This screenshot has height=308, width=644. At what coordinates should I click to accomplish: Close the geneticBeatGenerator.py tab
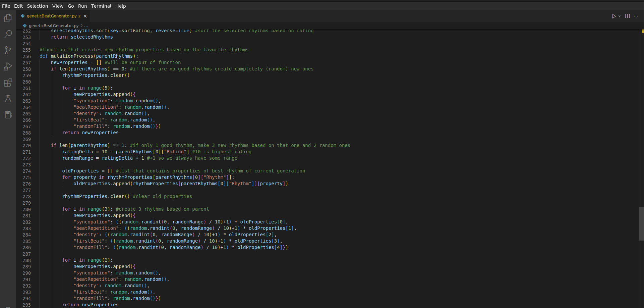pyautogui.click(x=85, y=16)
